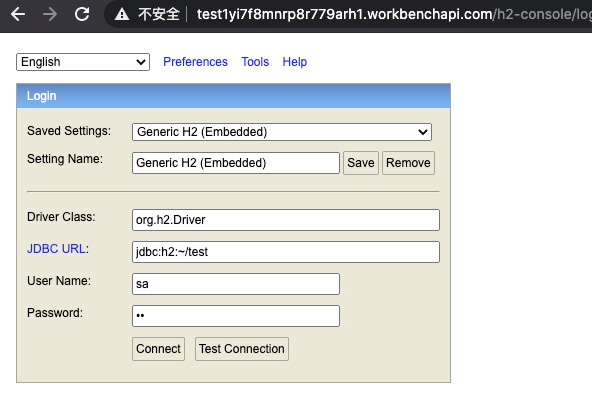Open the Help link
Image resolution: width=592 pixels, height=396 pixels.
(294, 62)
